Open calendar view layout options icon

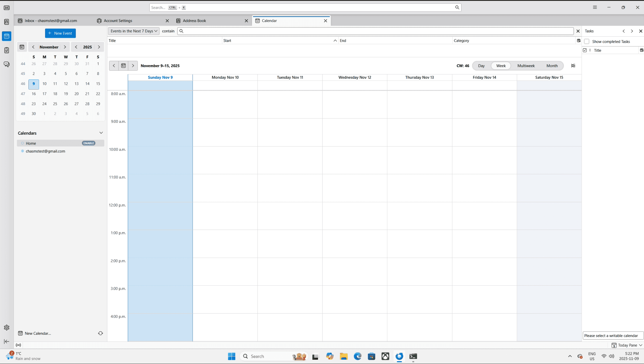[573, 66]
